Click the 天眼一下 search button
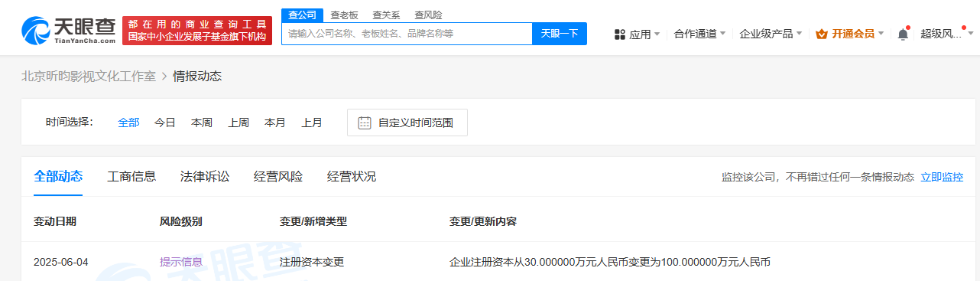980x281 pixels. pyautogui.click(x=560, y=34)
